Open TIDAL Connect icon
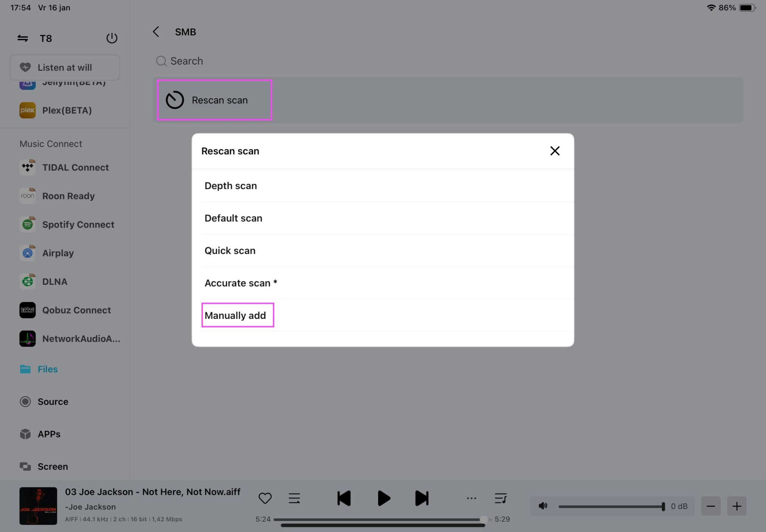 coord(27,167)
